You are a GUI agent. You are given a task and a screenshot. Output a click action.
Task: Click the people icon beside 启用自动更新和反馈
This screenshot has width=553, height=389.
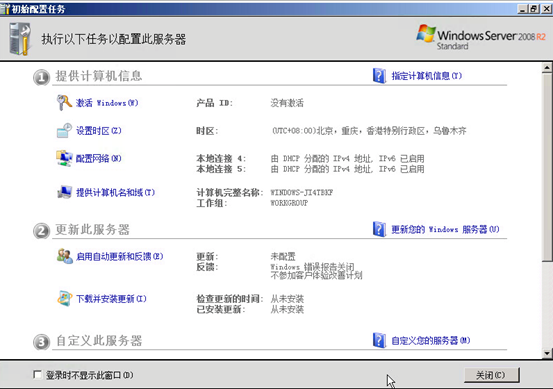(65, 256)
